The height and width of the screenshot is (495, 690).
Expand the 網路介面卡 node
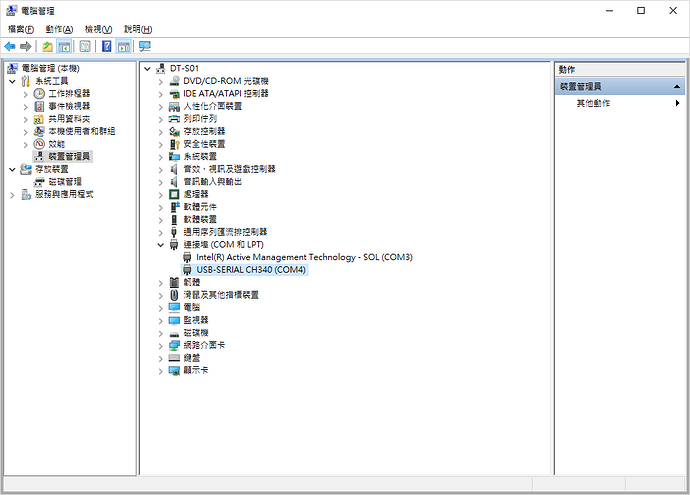click(161, 346)
